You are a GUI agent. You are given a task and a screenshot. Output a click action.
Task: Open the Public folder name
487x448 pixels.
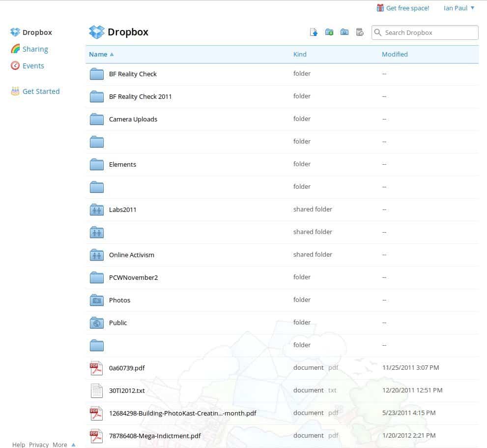pos(118,323)
